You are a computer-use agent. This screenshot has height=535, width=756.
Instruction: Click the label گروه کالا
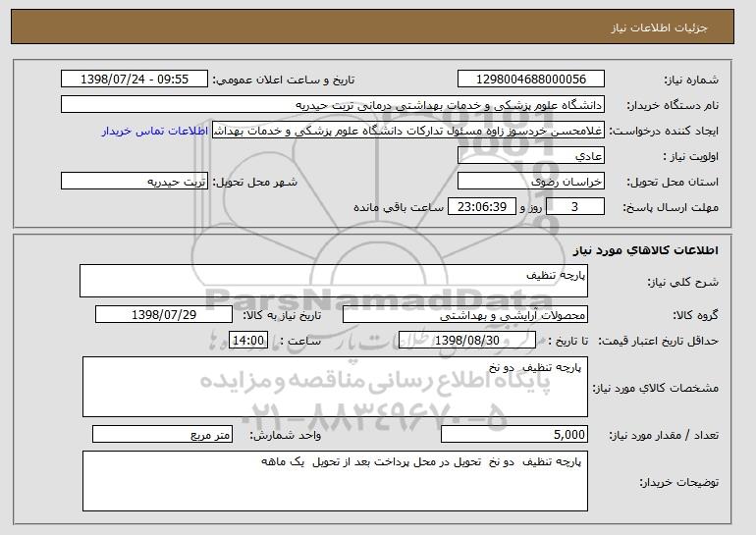(x=696, y=316)
